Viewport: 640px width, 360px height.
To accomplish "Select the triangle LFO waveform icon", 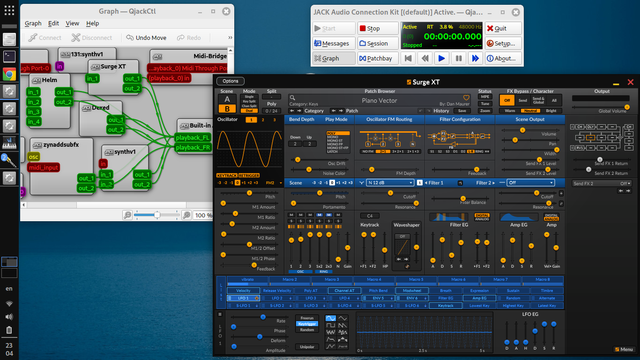I will click(x=343, y=318).
